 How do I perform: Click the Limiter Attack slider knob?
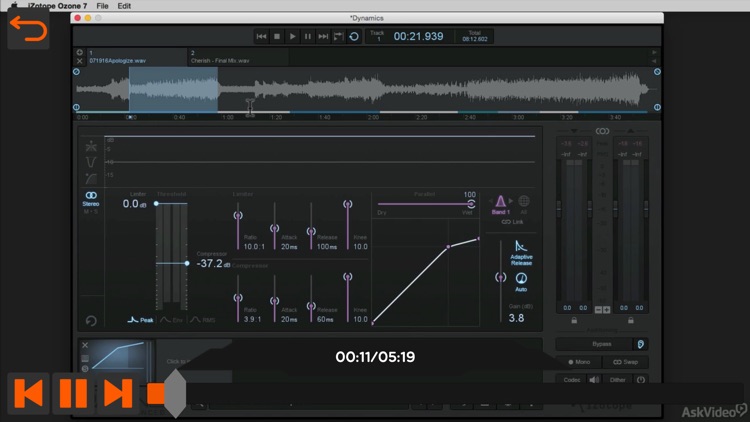click(275, 228)
